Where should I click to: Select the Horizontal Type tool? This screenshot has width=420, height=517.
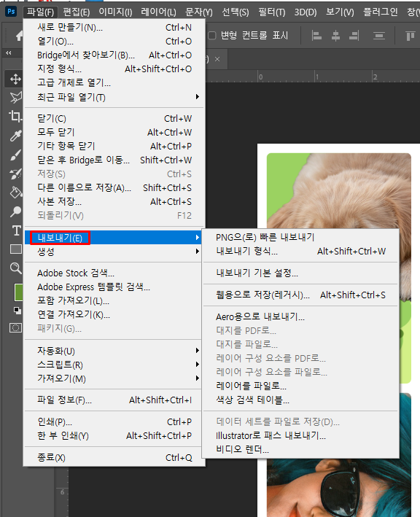pos(16,230)
